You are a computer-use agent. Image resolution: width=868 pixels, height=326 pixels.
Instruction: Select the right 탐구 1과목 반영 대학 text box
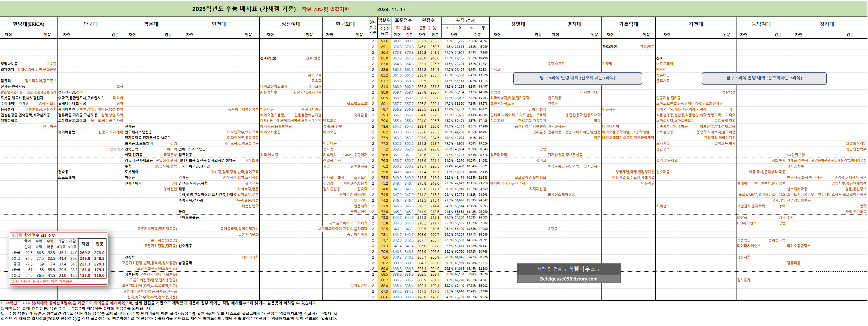764,78
